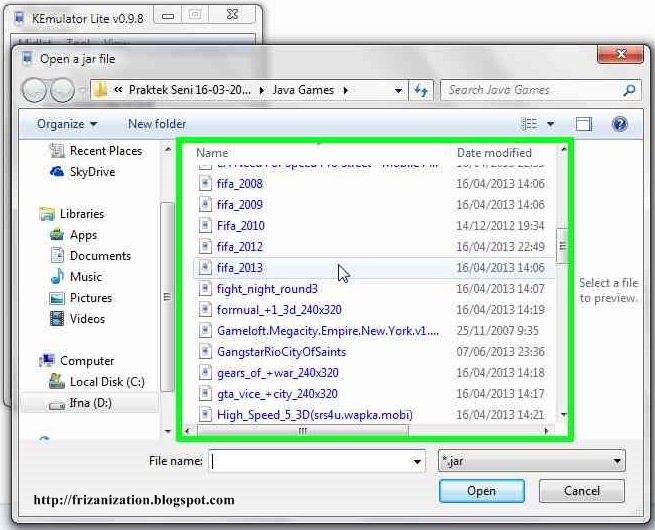Click file list scroll down arrow
655x530 pixels.
[x=563, y=415]
